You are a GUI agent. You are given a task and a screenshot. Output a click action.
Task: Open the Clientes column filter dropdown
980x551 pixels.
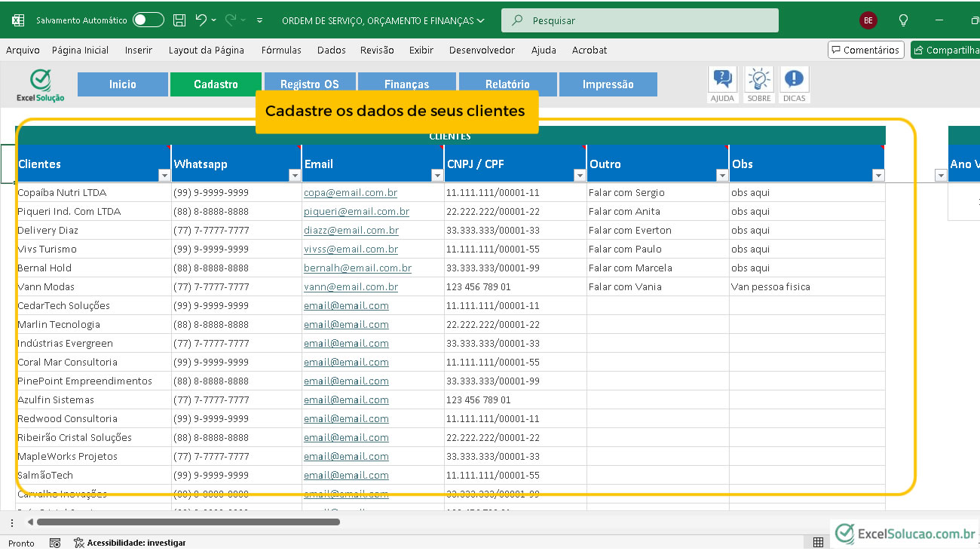pos(164,176)
